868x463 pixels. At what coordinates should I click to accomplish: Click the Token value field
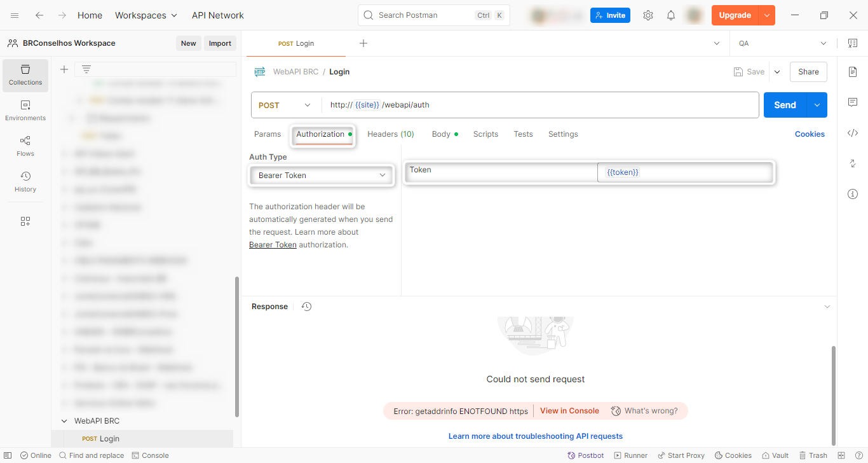[685, 172]
